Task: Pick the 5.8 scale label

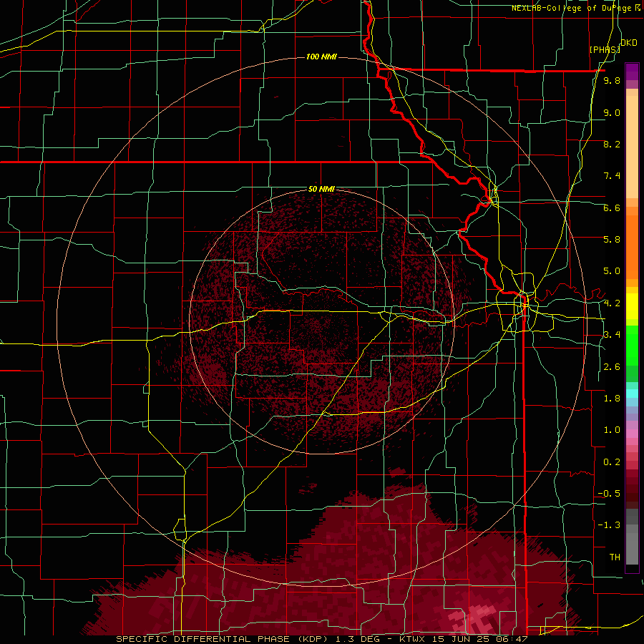Action: pyautogui.click(x=612, y=240)
